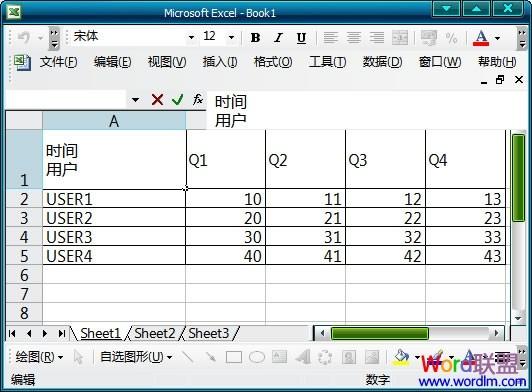The image size is (532, 392).
Task: Cancel cell entry with red X
Action: click(x=157, y=100)
